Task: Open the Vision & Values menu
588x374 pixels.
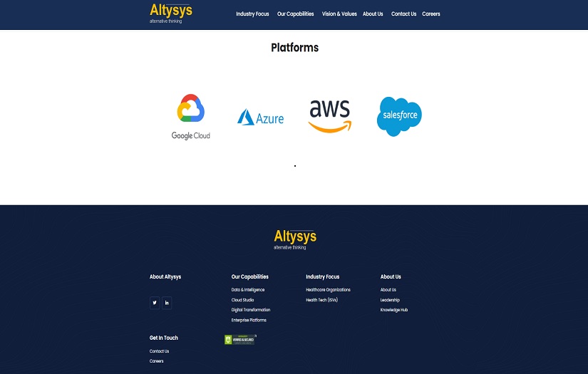Action: click(339, 14)
